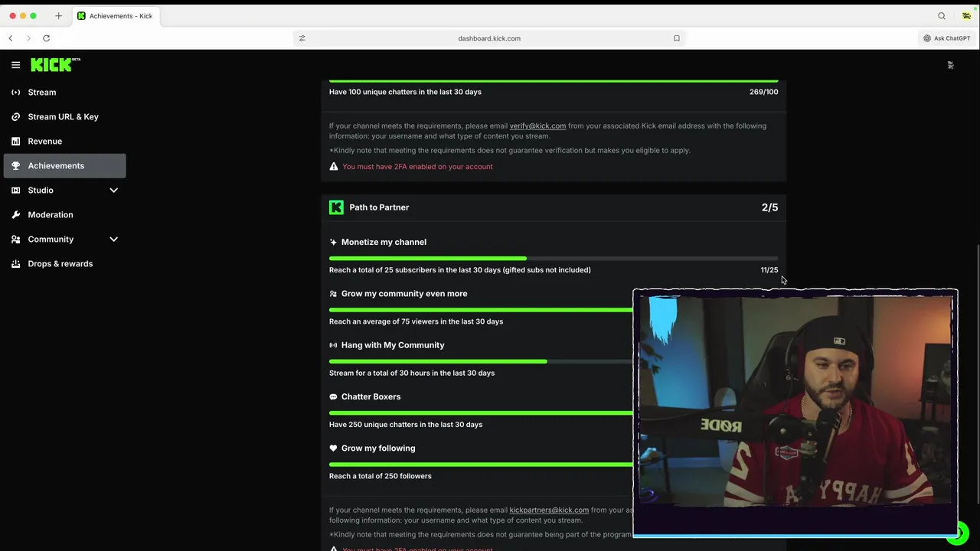Open a new tab with plus button

coord(58,16)
